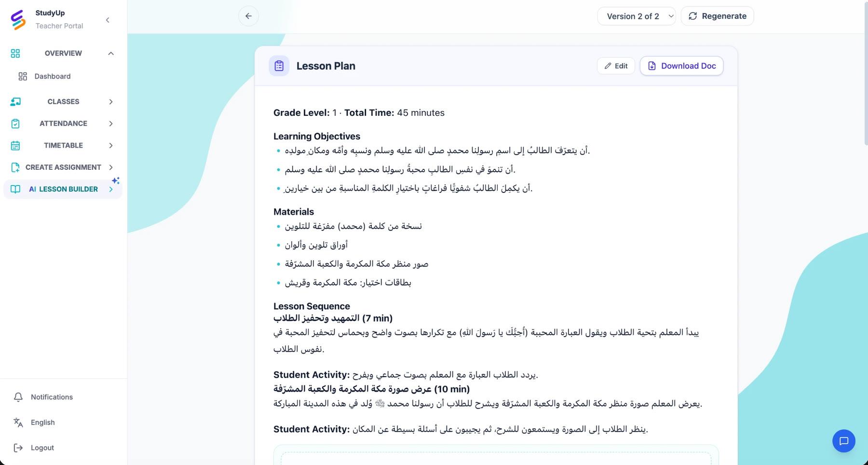The image size is (868, 465).
Task: Click the Learning Objectives heading
Action: [317, 137]
